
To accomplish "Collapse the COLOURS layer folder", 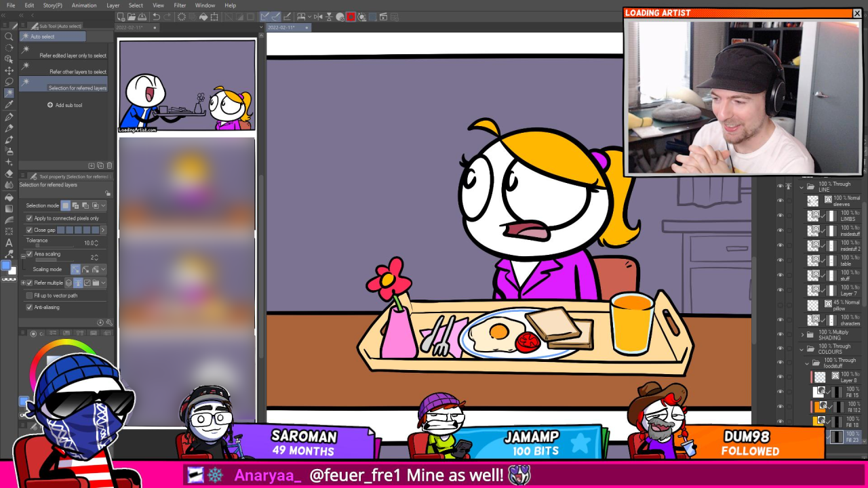I will tap(803, 349).
